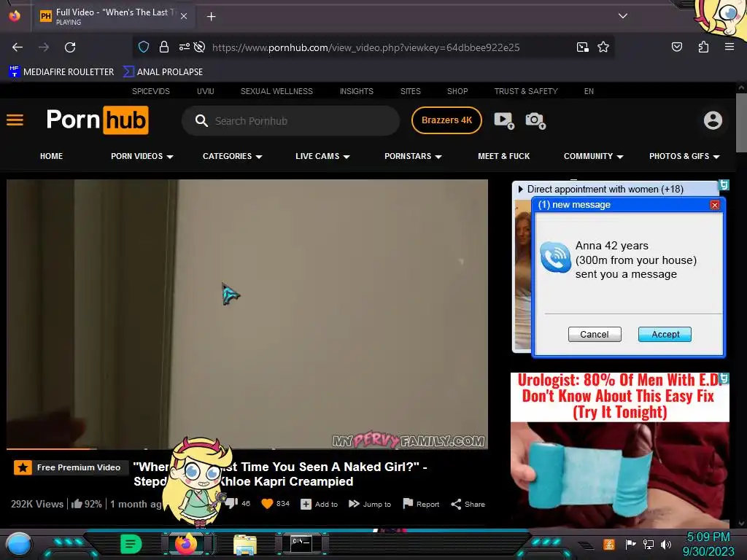The image size is (747, 560).
Task: Click the Share button under the video
Action: 468,504
